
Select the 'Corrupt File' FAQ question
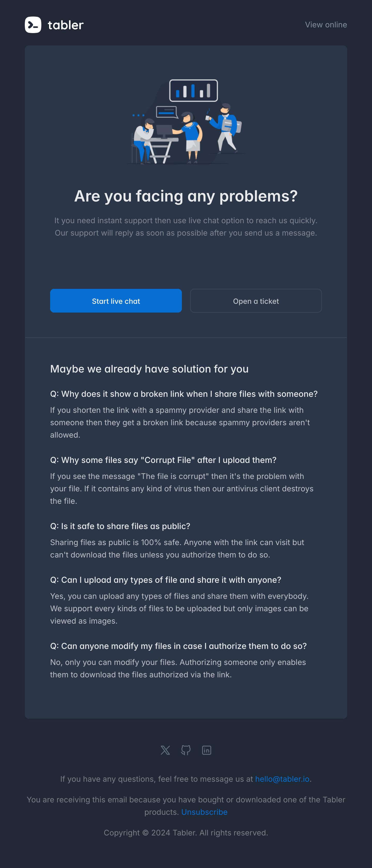pos(163,460)
